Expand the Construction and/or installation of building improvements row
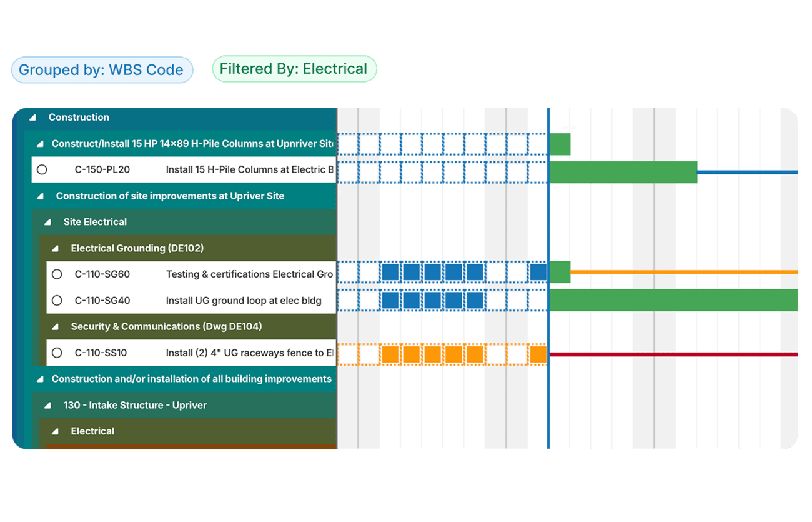The height and width of the screenshot is (522, 812). 40,379
